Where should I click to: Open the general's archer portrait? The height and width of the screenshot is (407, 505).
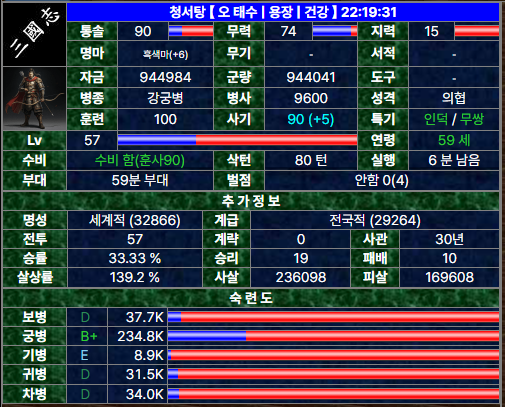click(x=34, y=99)
